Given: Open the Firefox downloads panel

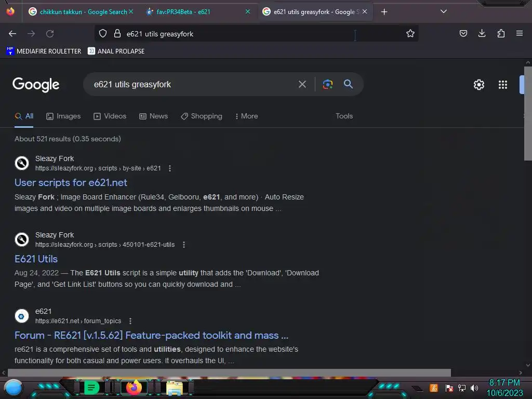Looking at the screenshot, I should coord(482,34).
